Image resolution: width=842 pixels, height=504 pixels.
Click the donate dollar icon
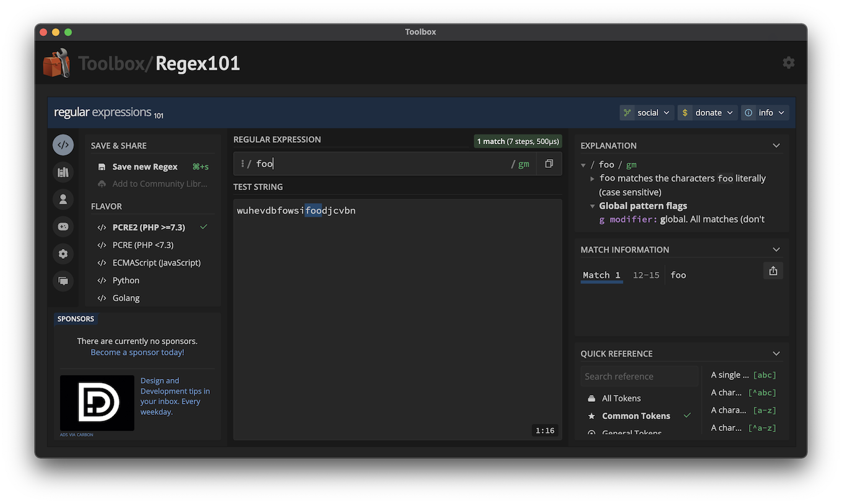point(685,113)
